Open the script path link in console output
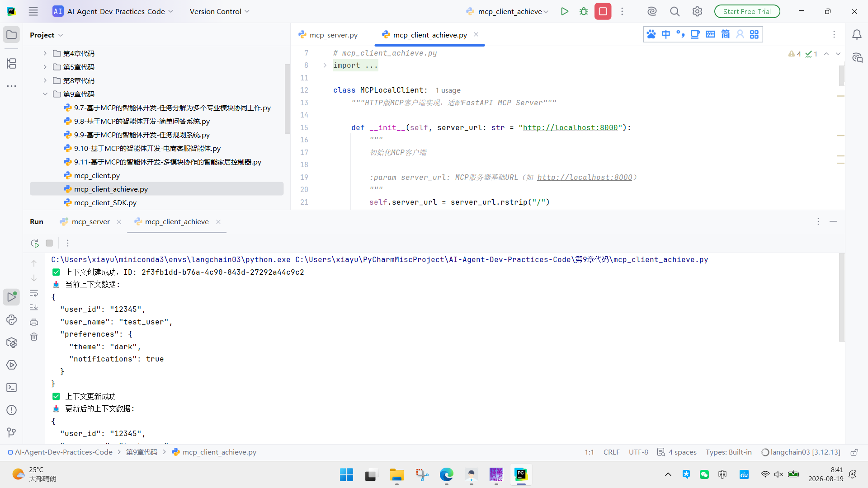The image size is (868, 488). (502, 259)
